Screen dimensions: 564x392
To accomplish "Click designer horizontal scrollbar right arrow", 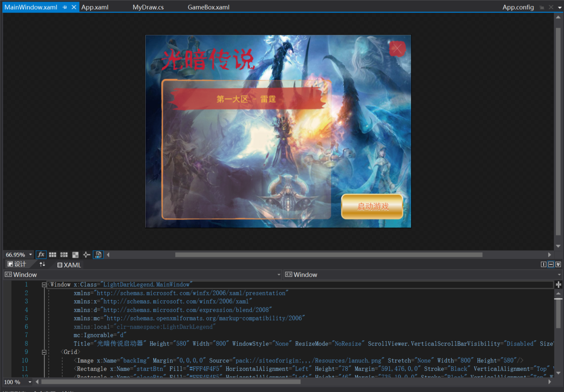I will point(549,255).
